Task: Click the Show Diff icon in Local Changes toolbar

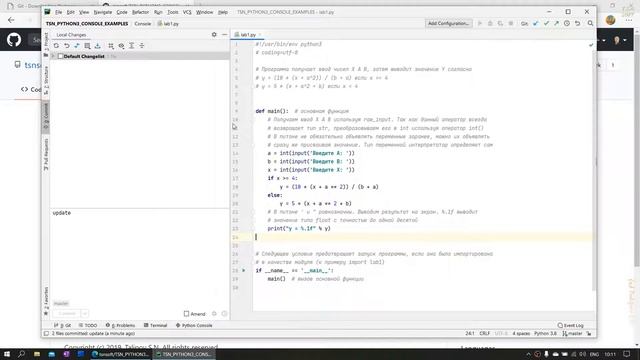Action: (77, 46)
